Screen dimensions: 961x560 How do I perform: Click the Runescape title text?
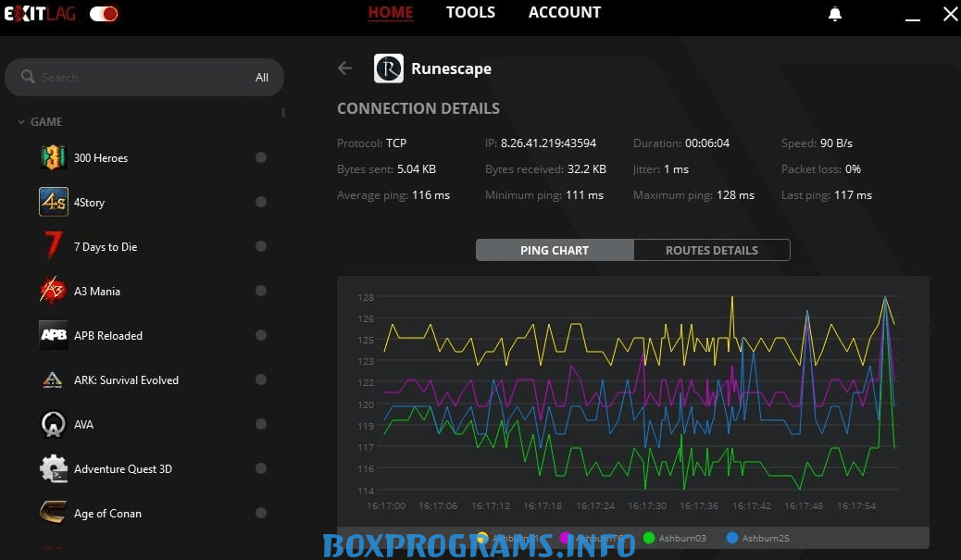pyautogui.click(x=451, y=68)
